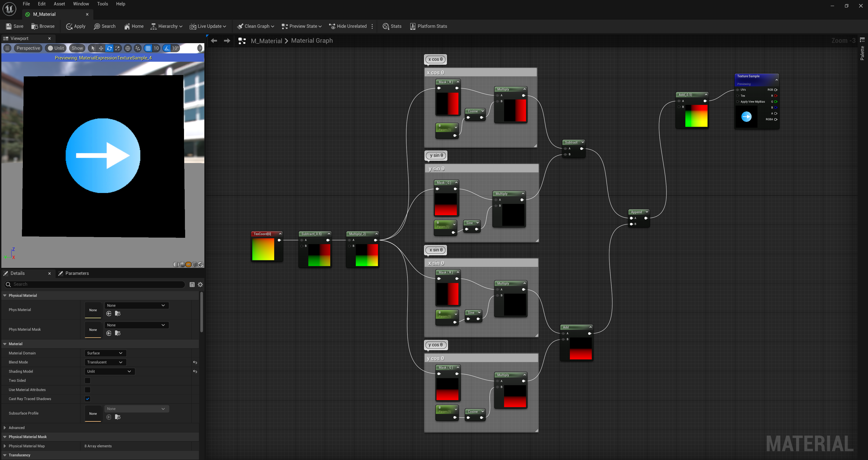Click the Perspective viewport button
Image resolution: width=868 pixels, height=460 pixels.
[28, 48]
